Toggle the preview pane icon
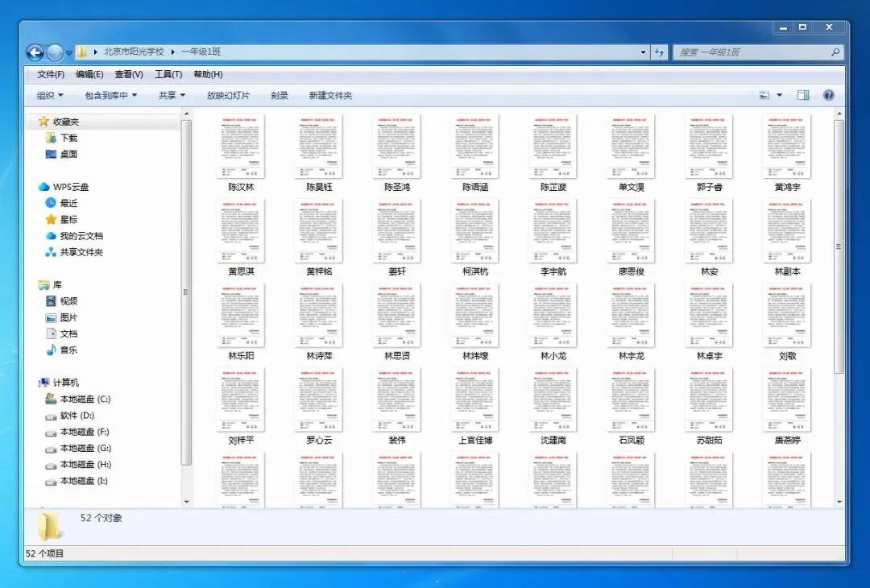 click(803, 95)
